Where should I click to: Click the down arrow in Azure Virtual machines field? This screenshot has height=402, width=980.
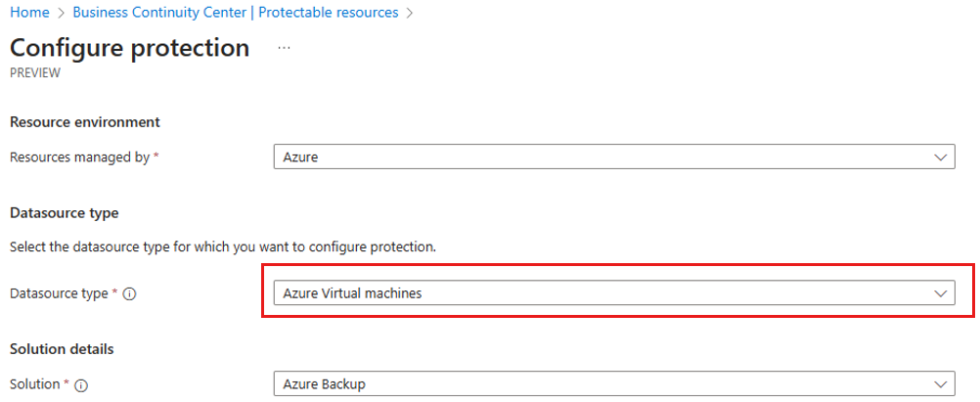point(940,293)
